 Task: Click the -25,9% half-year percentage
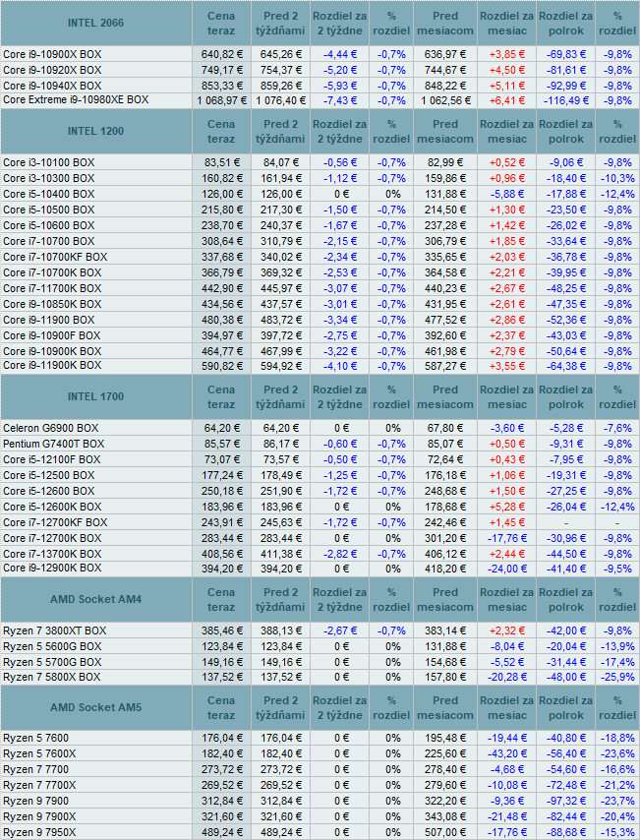pyautogui.click(x=617, y=677)
